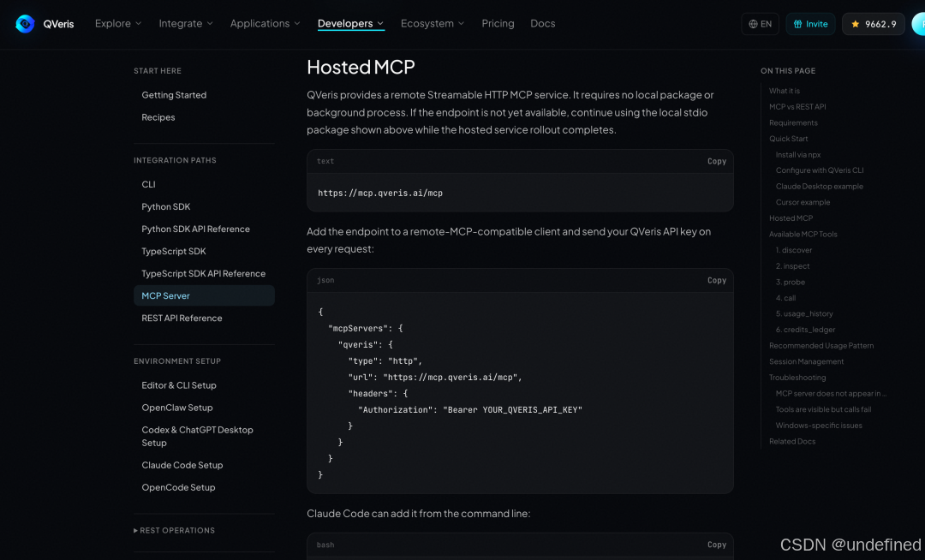Expand the Integrate dropdown menu
The height and width of the screenshot is (560, 925).
(186, 24)
